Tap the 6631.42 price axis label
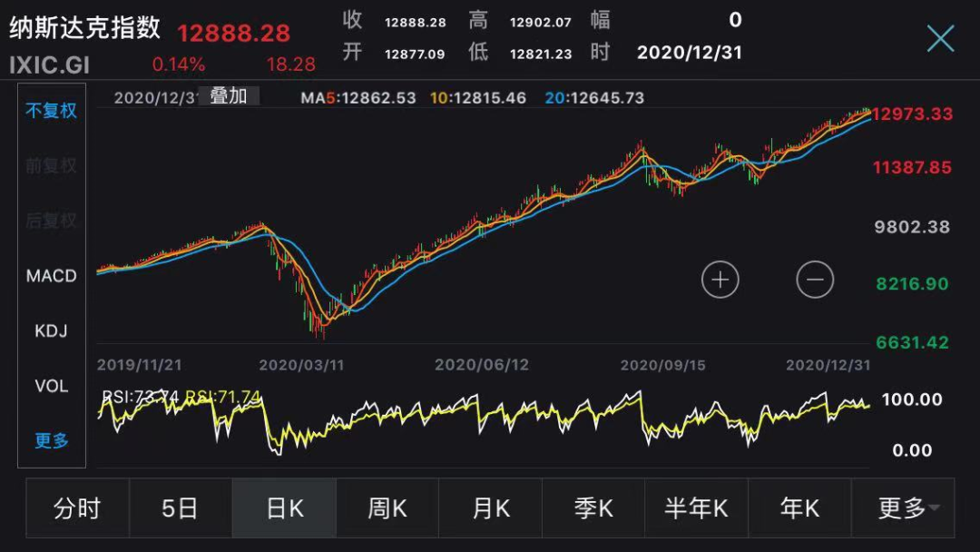The width and height of the screenshot is (980, 552). [x=913, y=342]
